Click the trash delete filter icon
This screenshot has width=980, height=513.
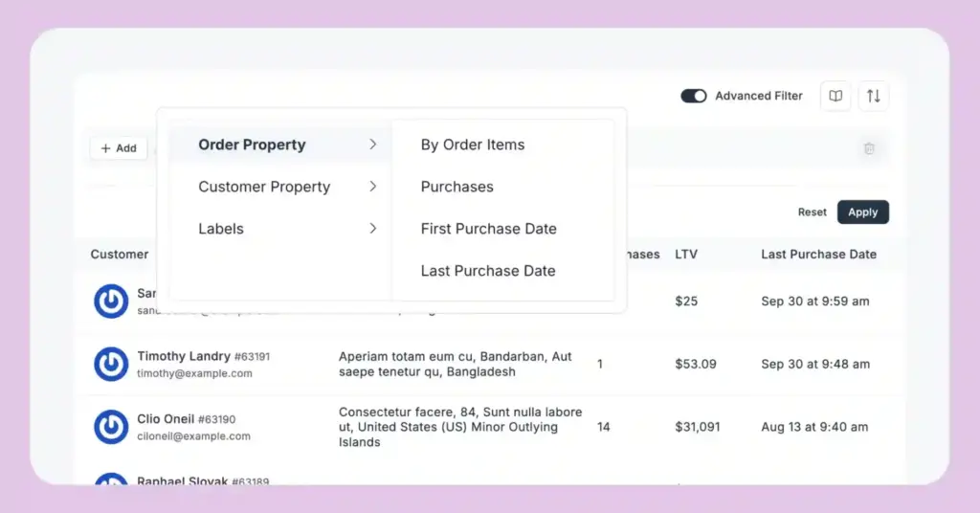[869, 148]
